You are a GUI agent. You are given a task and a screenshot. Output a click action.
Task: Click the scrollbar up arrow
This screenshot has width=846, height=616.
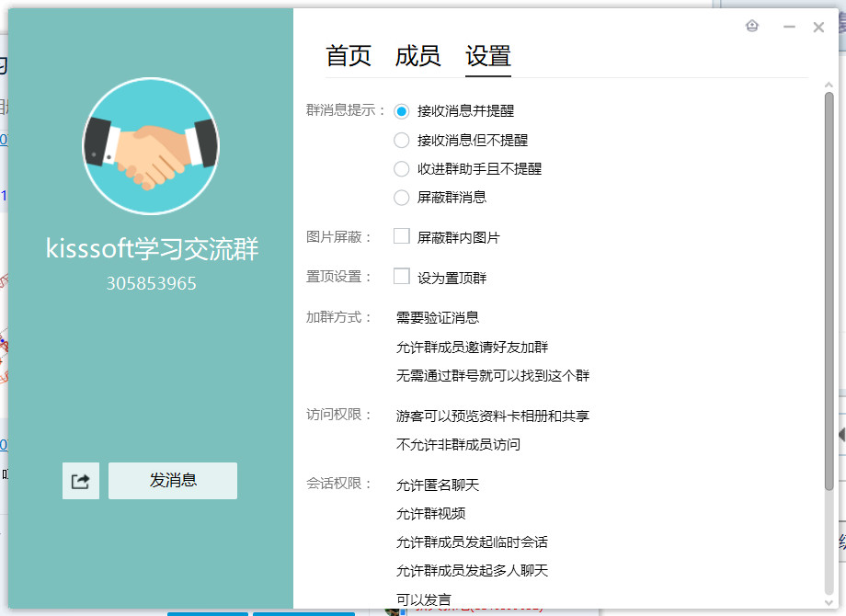tap(829, 85)
